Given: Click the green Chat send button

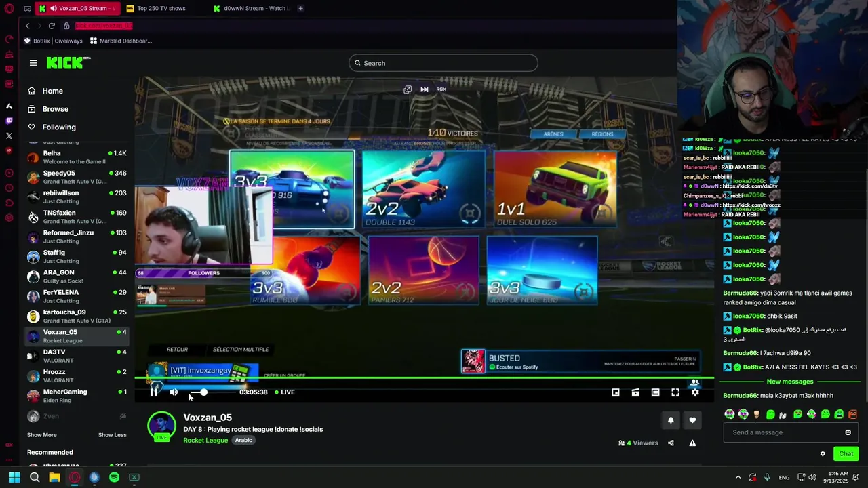Looking at the screenshot, I should [x=846, y=454].
